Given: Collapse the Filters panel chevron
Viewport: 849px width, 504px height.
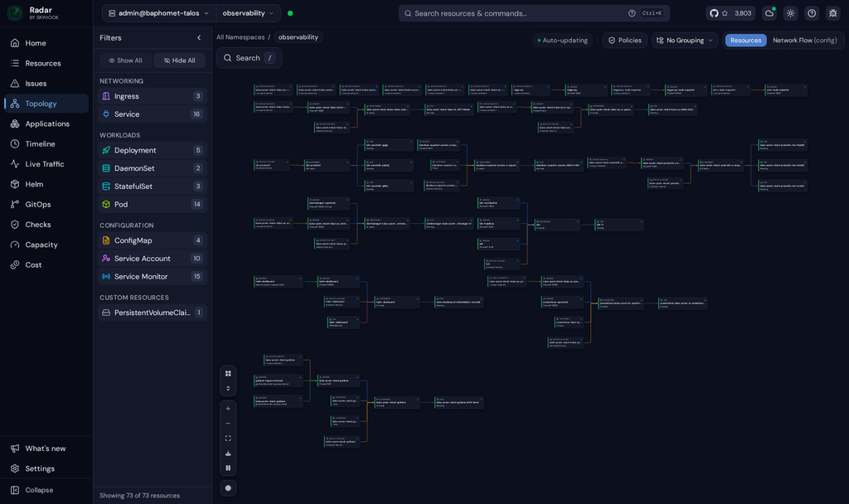Looking at the screenshot, I should 199,38.
